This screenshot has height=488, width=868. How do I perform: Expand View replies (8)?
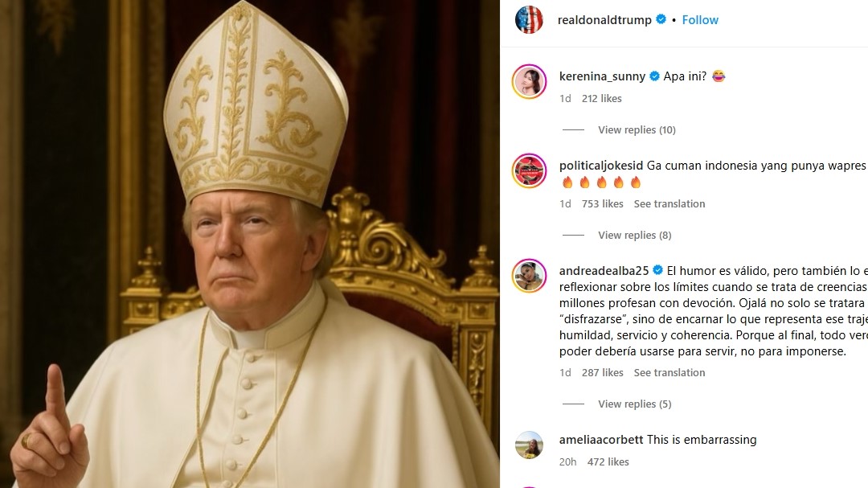pos(634,236)
